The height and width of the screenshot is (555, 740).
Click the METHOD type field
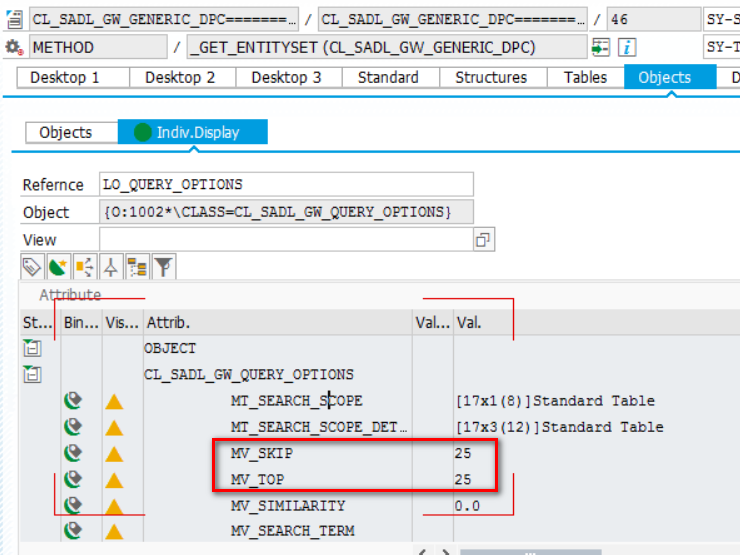tap(98, 47)
